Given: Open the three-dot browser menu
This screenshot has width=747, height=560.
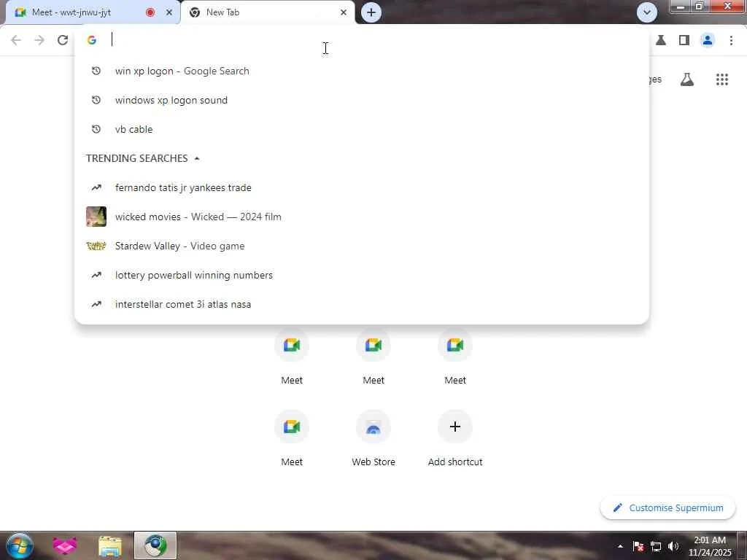Looking at the screenshot, I should 731,40.
